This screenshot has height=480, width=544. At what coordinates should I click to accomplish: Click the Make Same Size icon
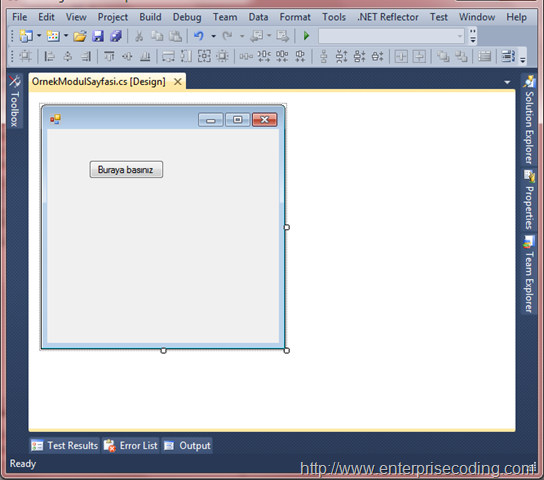204,56
